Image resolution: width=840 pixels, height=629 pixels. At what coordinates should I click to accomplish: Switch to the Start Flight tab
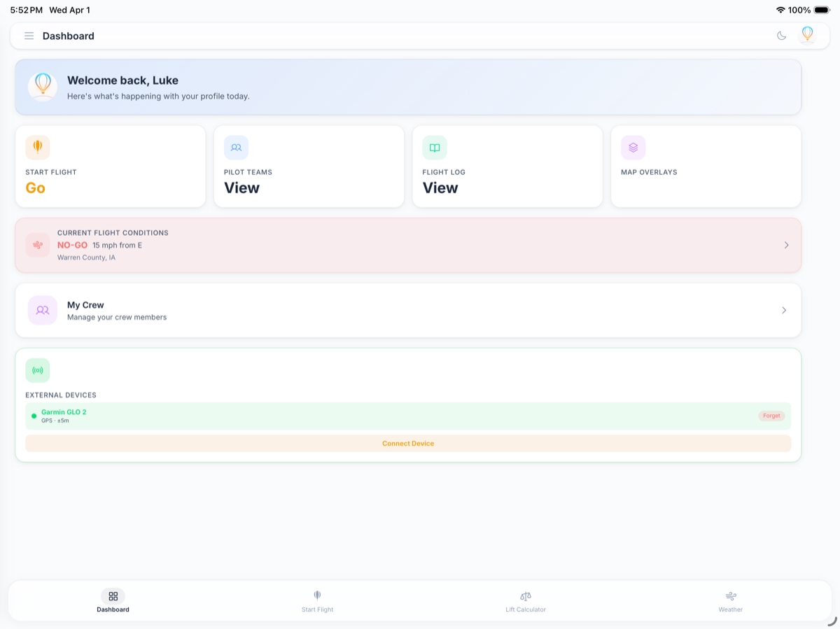point(317,601)
